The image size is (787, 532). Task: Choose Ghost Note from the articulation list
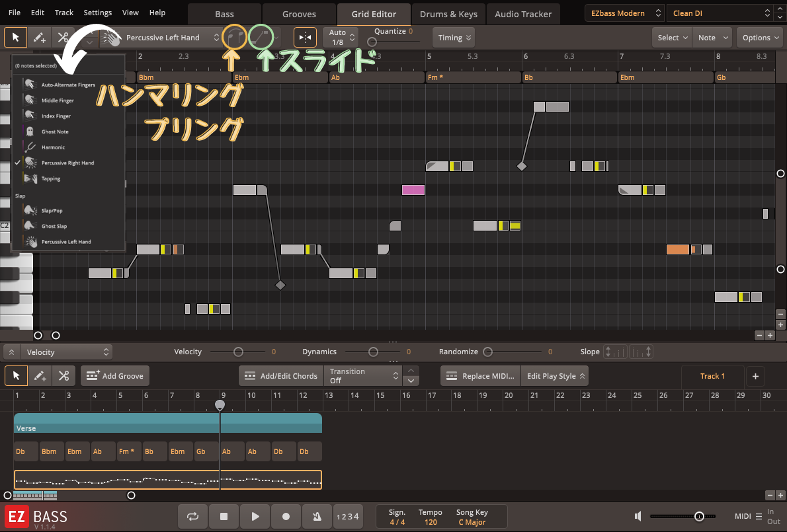tap(55, 132)
